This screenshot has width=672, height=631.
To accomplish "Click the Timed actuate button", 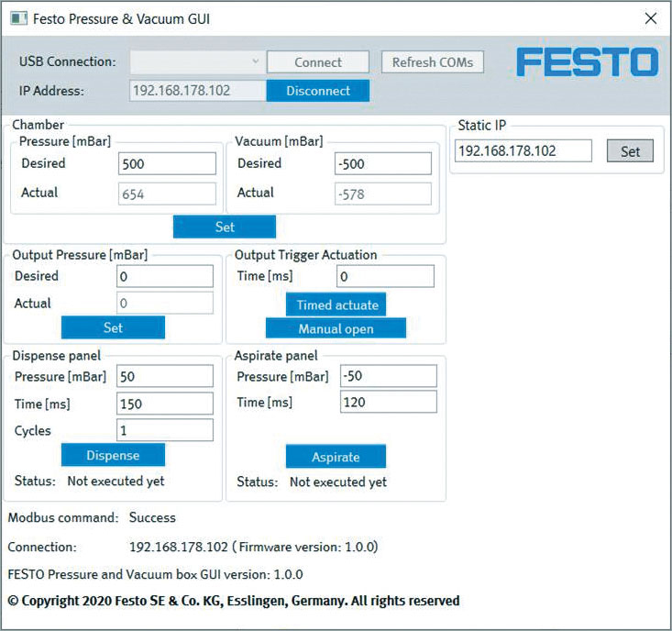I will click(x=336, y=305).
